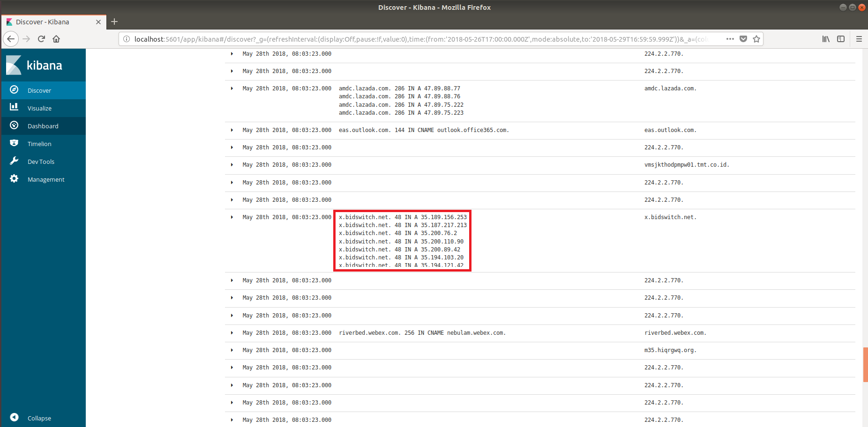Bookmark this page with the star

(x=756, y=39)
